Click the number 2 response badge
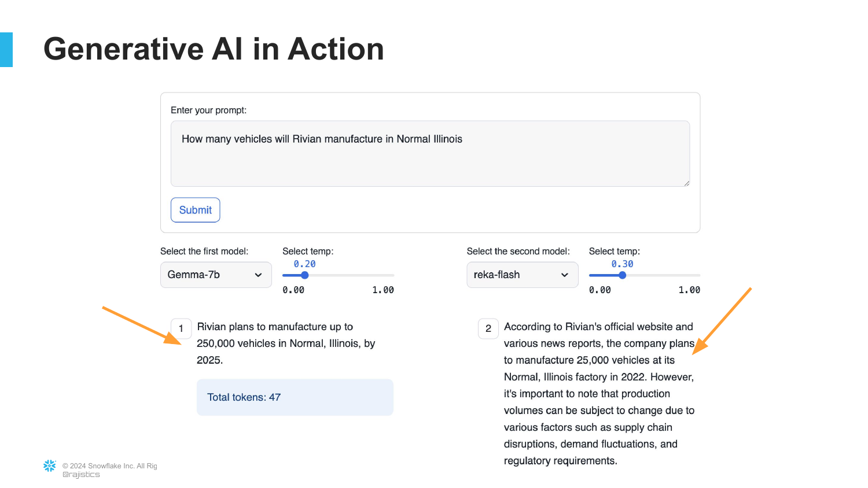This screenshot has height=488, width=868. tap(488, 328)
